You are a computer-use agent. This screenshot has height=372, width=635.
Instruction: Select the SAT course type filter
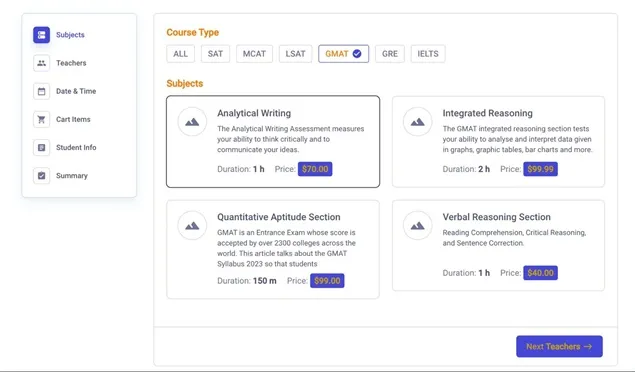pos(215,54)
